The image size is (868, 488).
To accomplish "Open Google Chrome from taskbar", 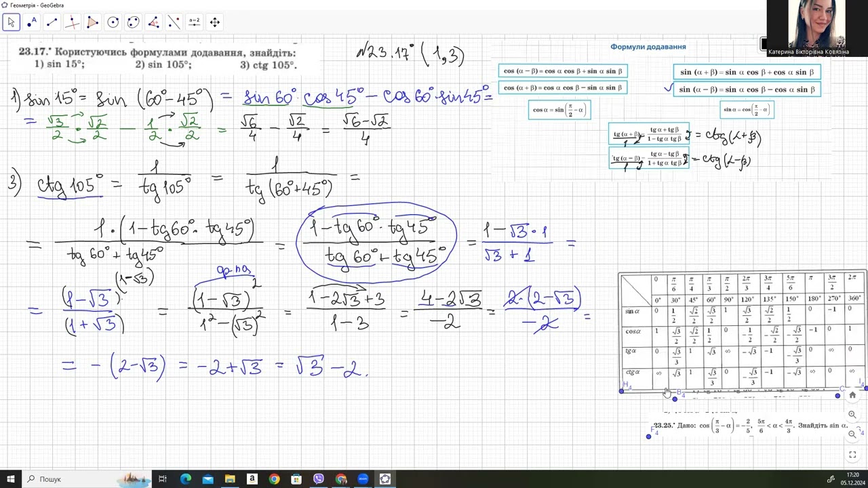I will [274, 479].
